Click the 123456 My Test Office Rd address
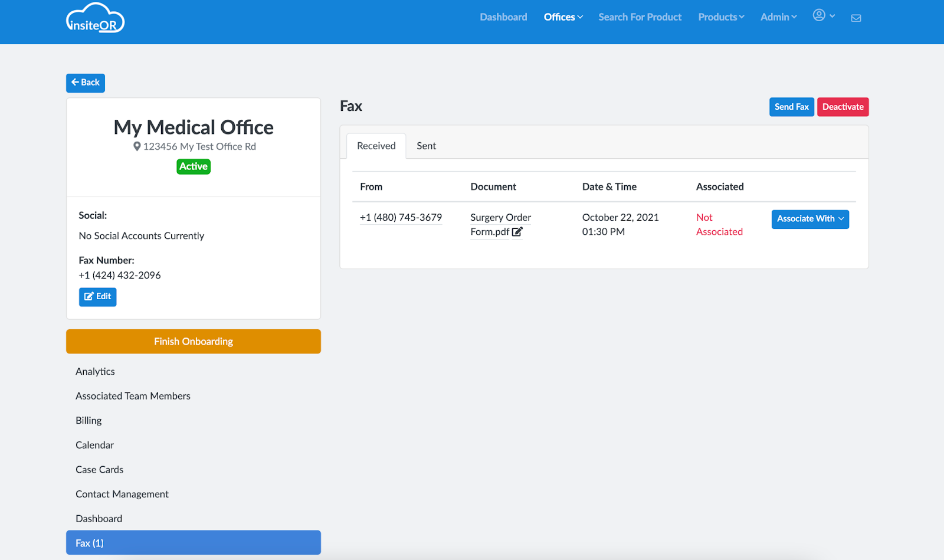The width and height of the screenshot is (944, 560). pos(199,146)
